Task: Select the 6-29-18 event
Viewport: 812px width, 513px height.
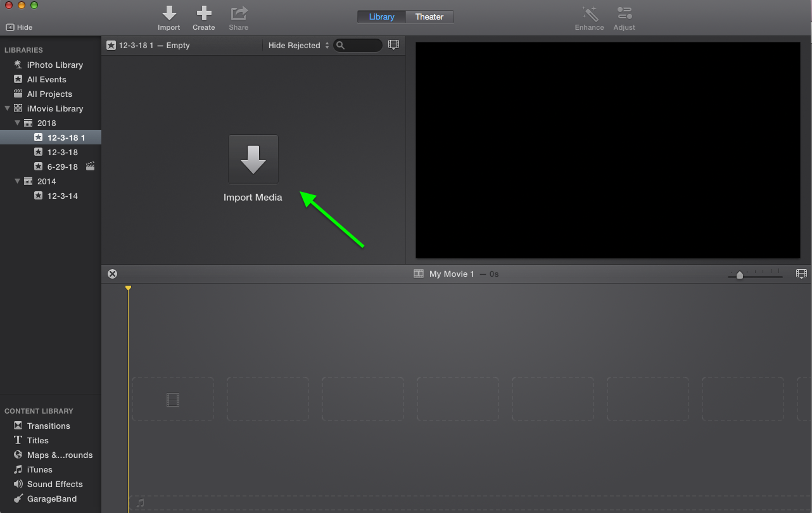Action: (62, 167)
